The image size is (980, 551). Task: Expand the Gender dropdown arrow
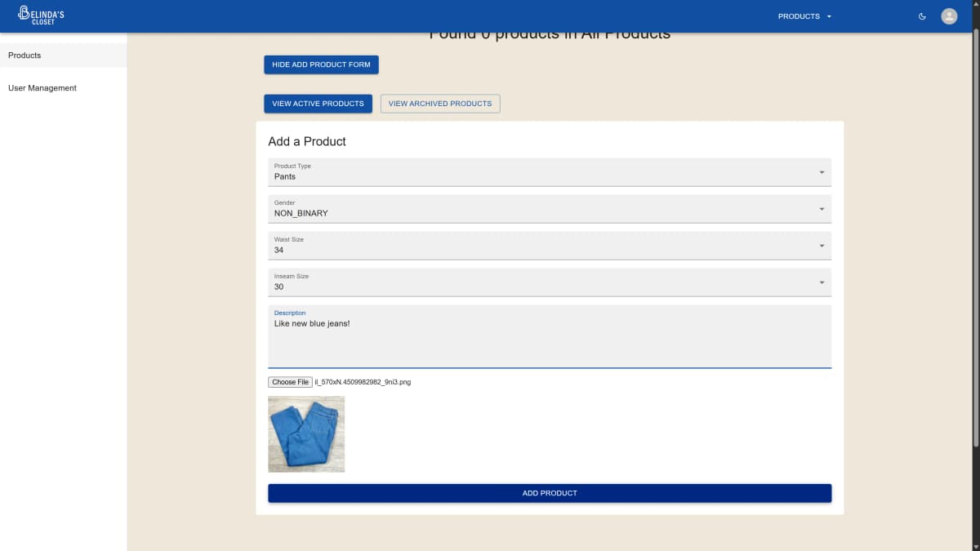[x=821, y=209]
